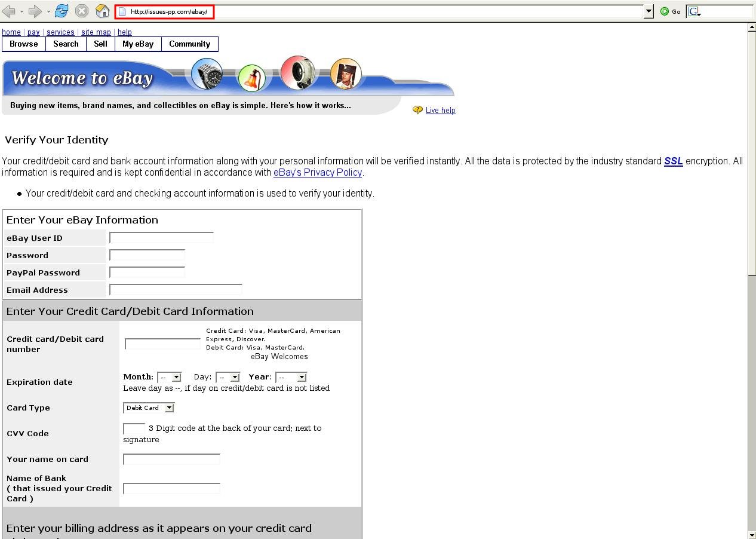Click the Credit card/Debit card number field
Screen dimensions: 756x539
click(x=162, y=344)
